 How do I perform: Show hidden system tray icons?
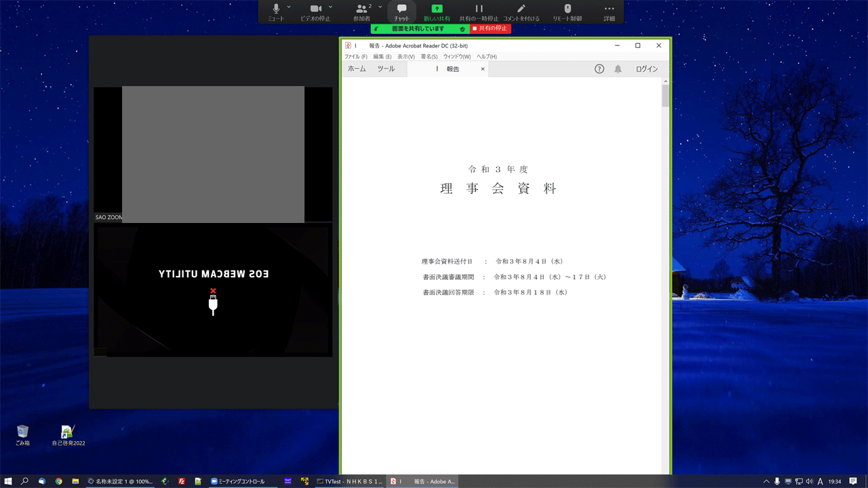766,481
